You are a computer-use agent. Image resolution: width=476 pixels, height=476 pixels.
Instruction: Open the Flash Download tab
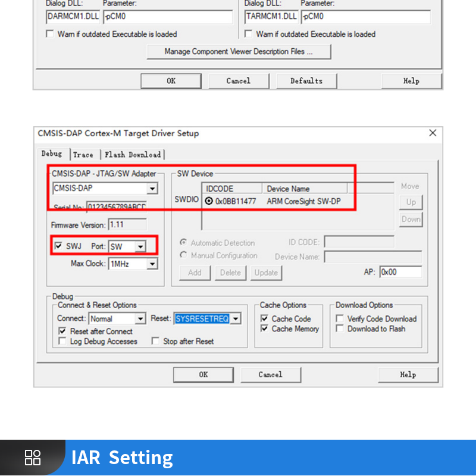133,155
